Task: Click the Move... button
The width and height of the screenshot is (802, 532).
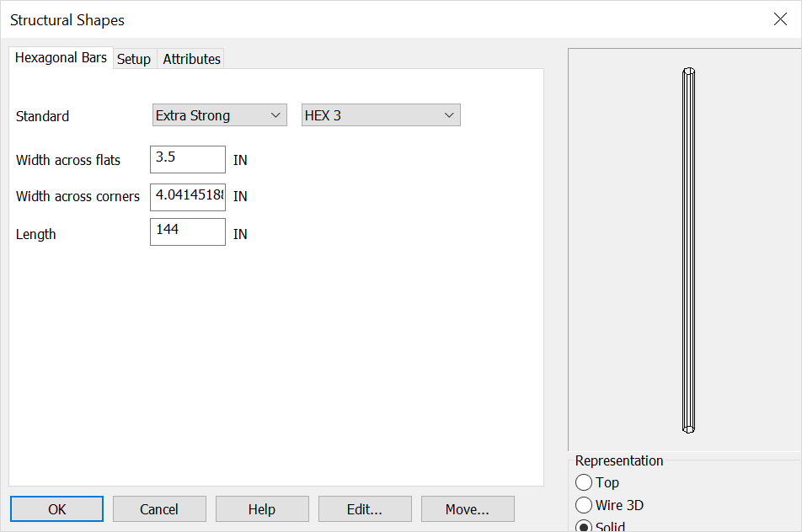Action: pyautogui.click(x=468, y=508)
